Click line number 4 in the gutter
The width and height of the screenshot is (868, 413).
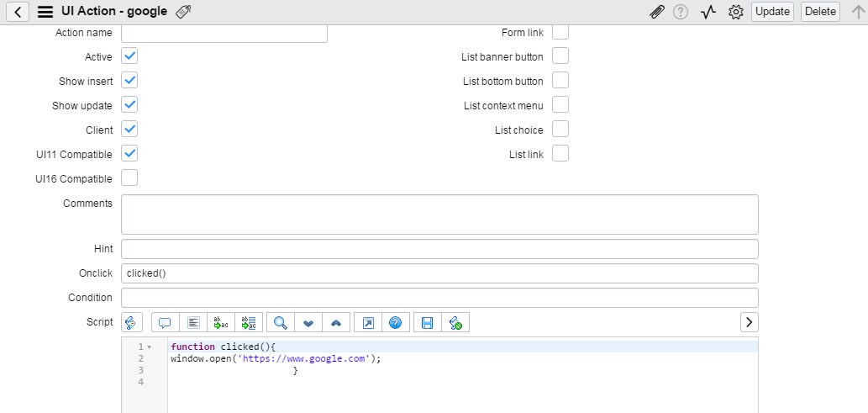(x=140, y=382)
